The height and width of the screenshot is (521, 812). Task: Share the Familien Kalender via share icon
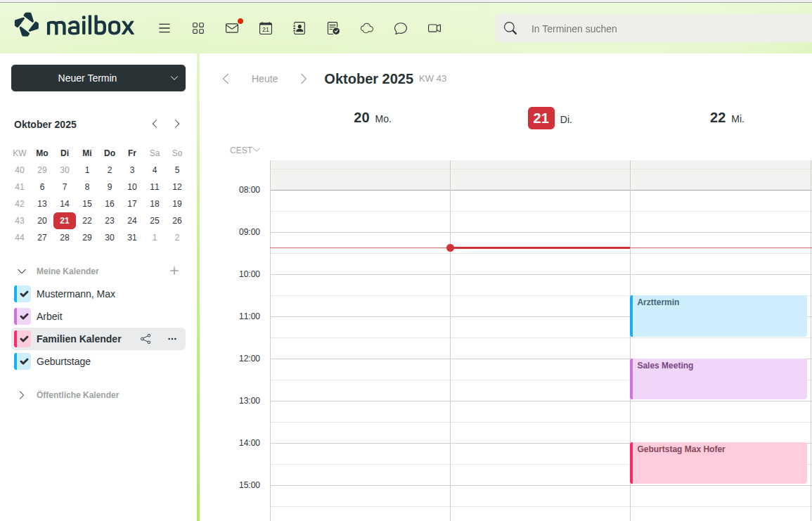[146, 339]
